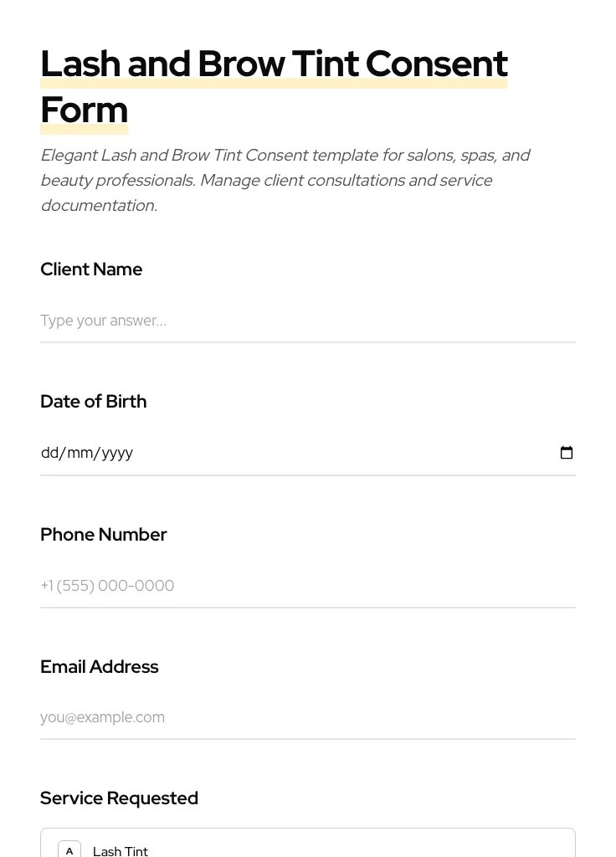Click into the Client Name answer field
Screen dimensions: 616x857
[x=307, y=321]
